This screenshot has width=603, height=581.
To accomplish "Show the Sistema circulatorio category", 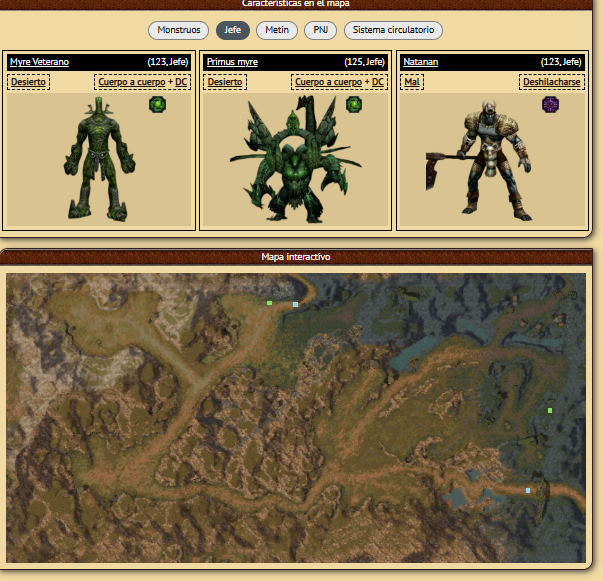I will coord(393,30).
